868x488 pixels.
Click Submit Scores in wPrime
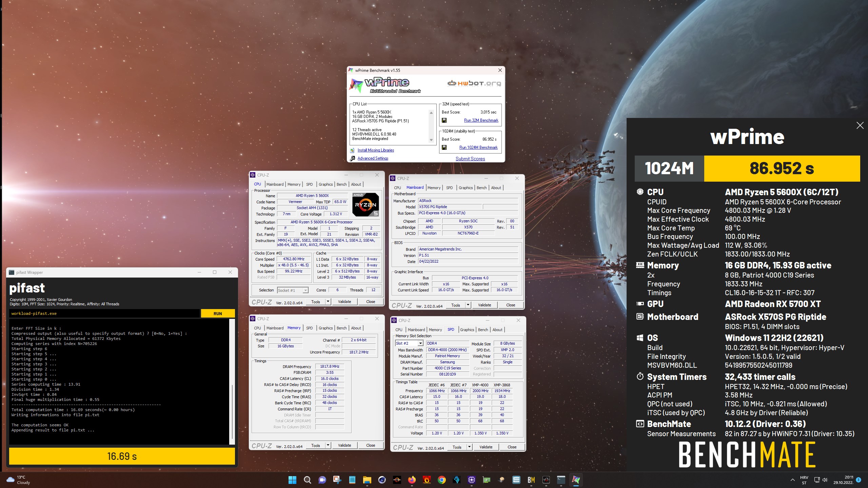470,159
